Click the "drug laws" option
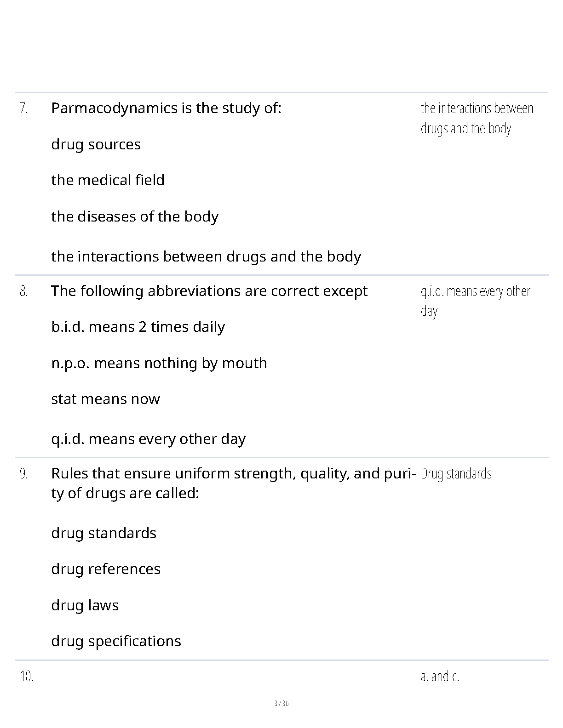 click(x=85, y=605)
